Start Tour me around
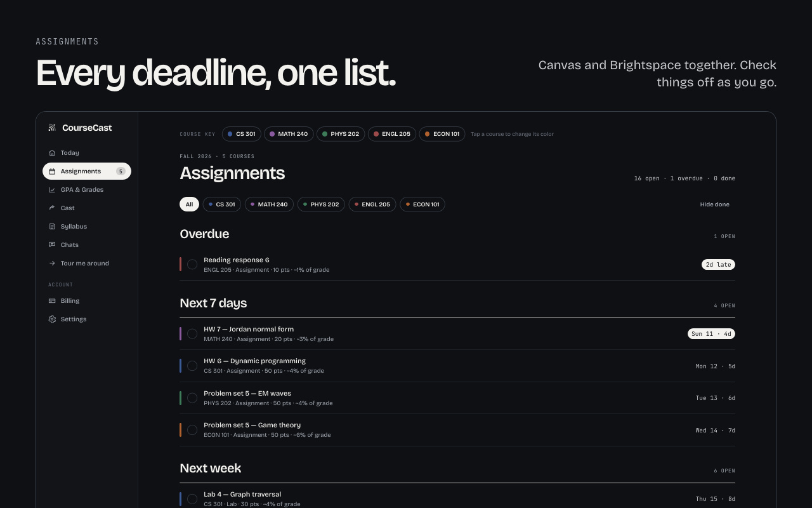 tap(87, 263)
